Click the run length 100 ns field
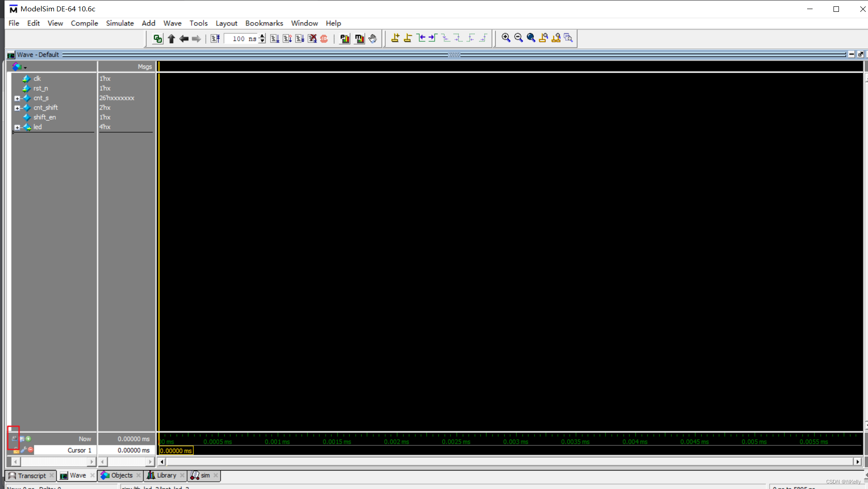The image size is (868, 489). click(242, 39)
